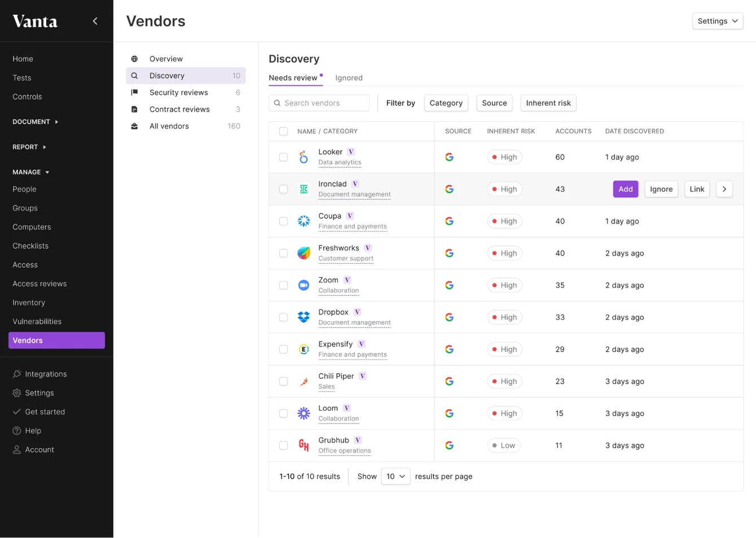Click the Looker vendor logo icon
Screen dimensions: 756x538
point(304,157)
